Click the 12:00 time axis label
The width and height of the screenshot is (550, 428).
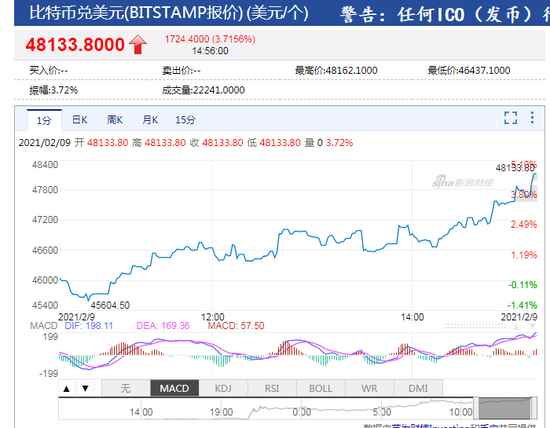click(x=213, y=317)
